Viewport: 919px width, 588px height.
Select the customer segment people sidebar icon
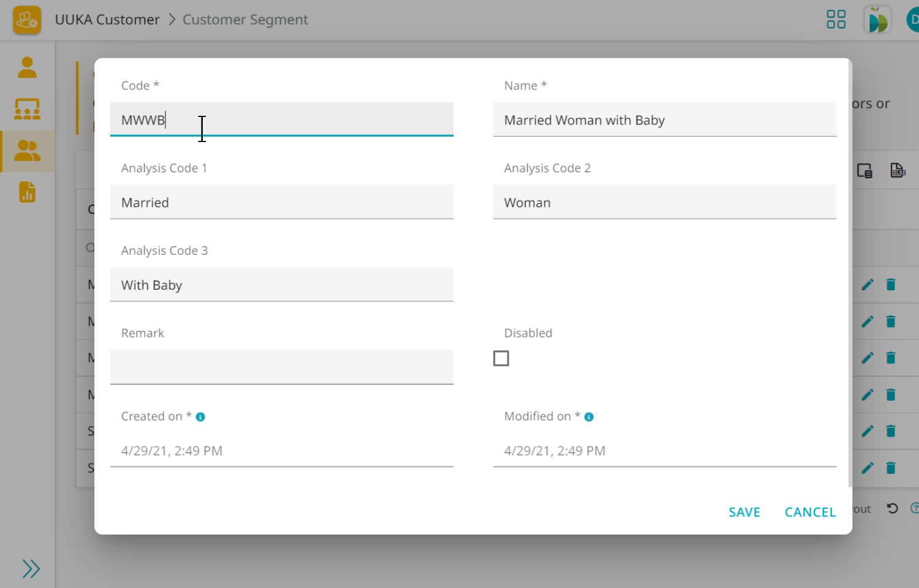coord(27,151)
